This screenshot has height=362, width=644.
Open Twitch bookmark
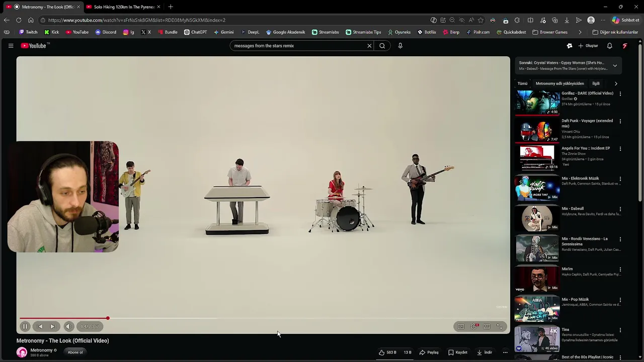(28, 32)
